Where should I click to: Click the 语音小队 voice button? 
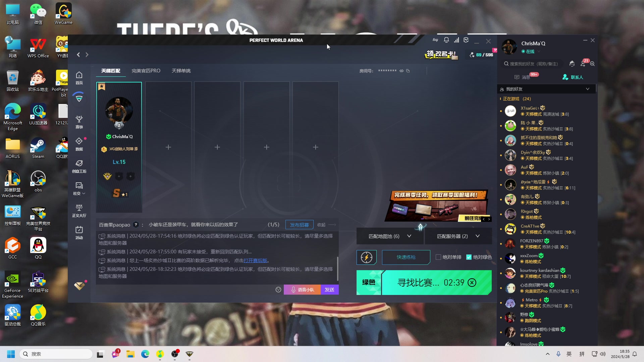pos(302,290)
